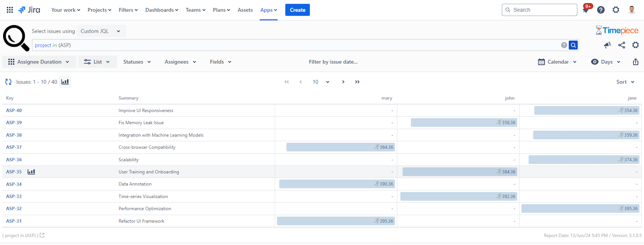Open the Filters menu
This screenshot has height=245, width=644.
(x=128, y=10)
